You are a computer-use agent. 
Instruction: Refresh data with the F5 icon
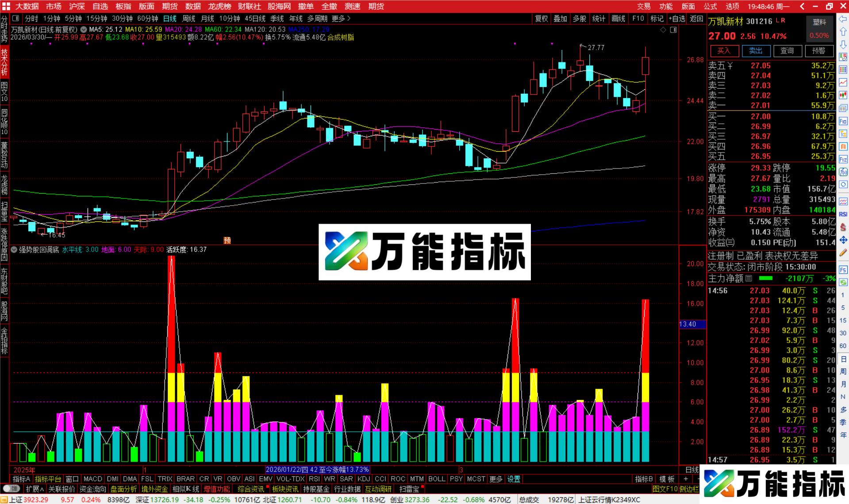pos(843,270)
